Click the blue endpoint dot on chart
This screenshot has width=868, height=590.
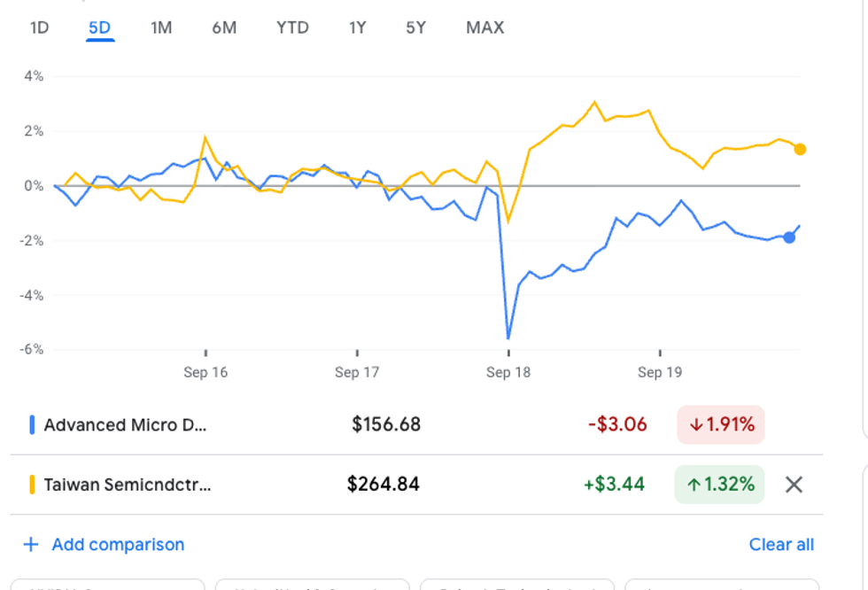(x=789, y=237)
